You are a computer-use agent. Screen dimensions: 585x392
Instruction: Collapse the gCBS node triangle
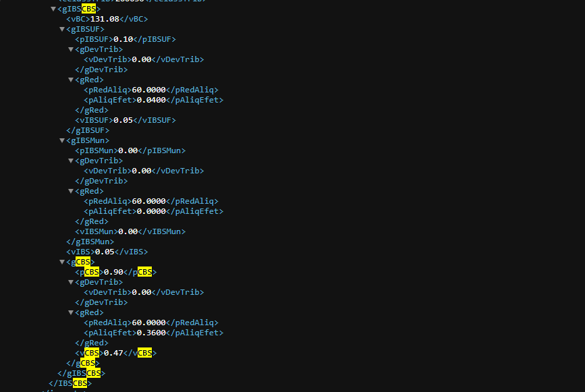point(62,262)
